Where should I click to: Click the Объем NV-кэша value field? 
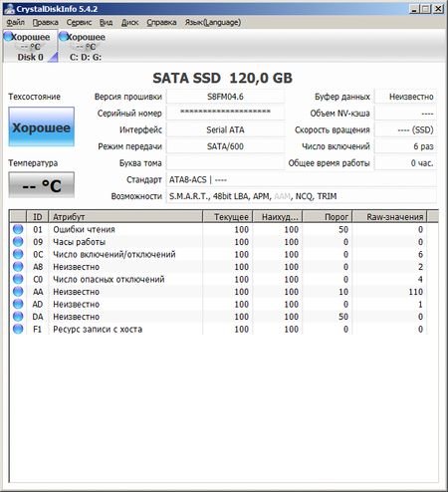(x=405, y=114)
